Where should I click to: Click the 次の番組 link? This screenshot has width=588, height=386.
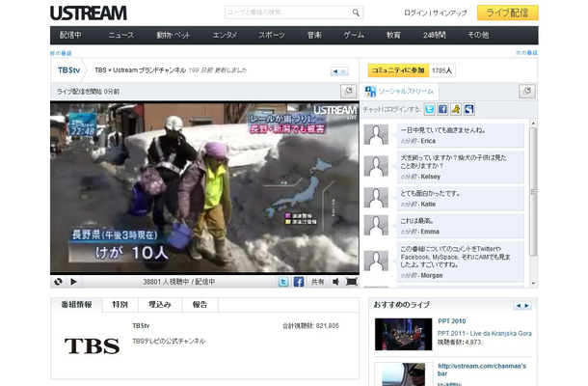click(x=526, y=53)
